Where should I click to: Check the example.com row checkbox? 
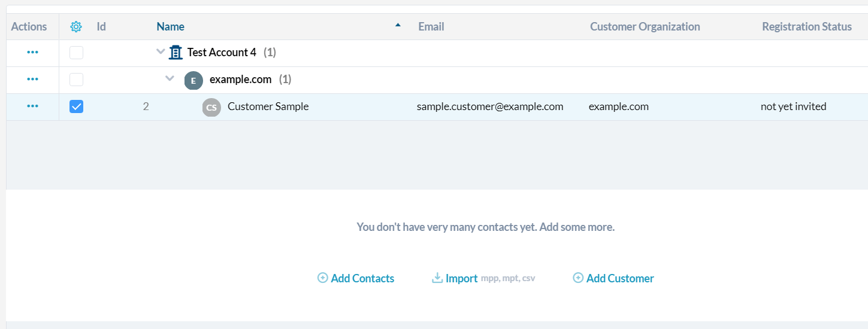coord(77,80)
